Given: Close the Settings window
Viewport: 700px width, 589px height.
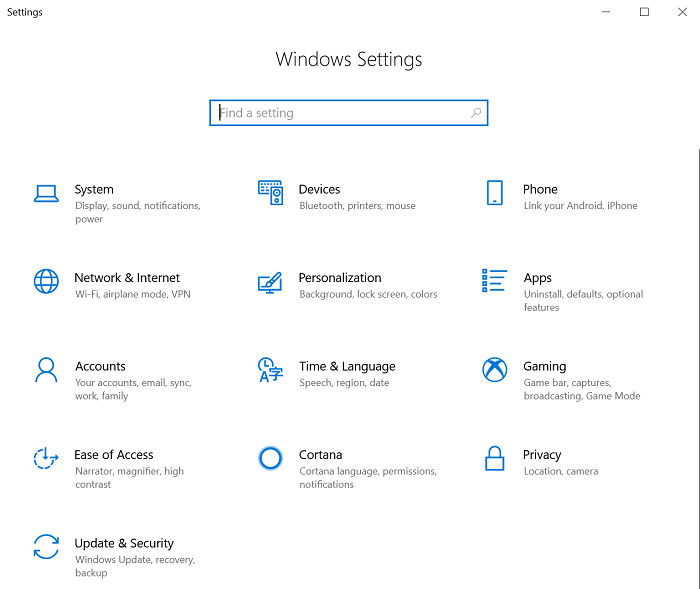Looking at the screenshot, I should [682, 12].
